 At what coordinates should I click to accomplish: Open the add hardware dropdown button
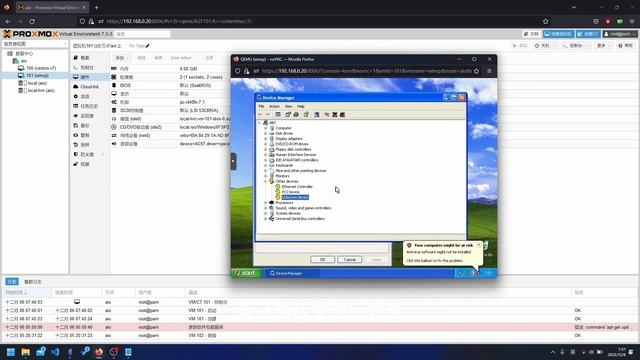tap(121, 58)
